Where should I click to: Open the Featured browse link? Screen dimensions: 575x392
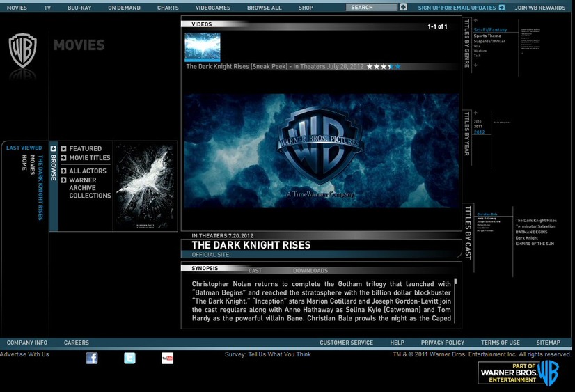click(86, 148)
